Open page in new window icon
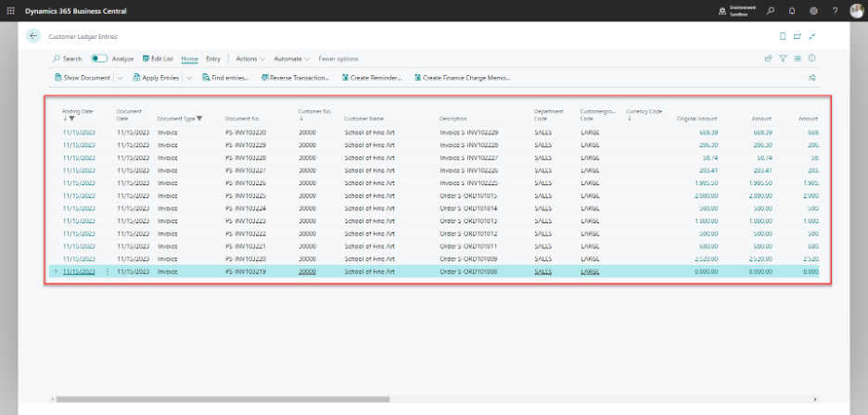 tap(798, 36)
